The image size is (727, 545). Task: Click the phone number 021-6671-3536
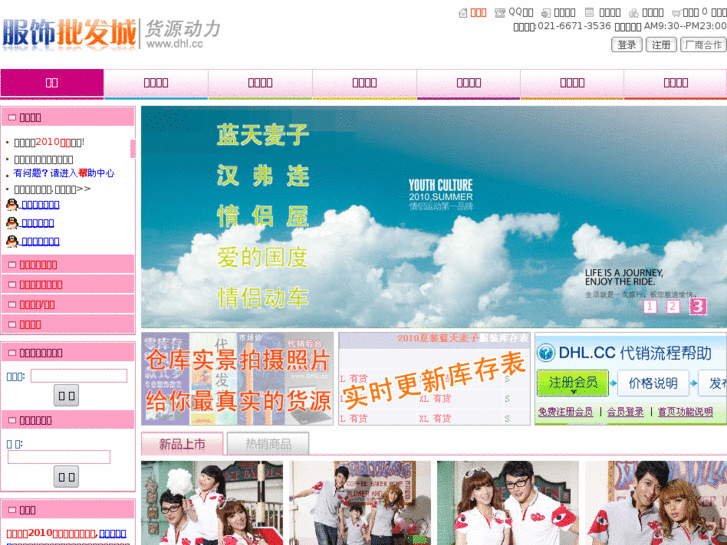[574, 26]
